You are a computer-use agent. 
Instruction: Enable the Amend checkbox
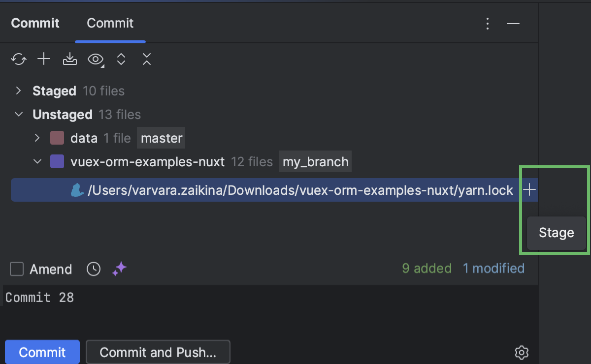click(16, 269)
